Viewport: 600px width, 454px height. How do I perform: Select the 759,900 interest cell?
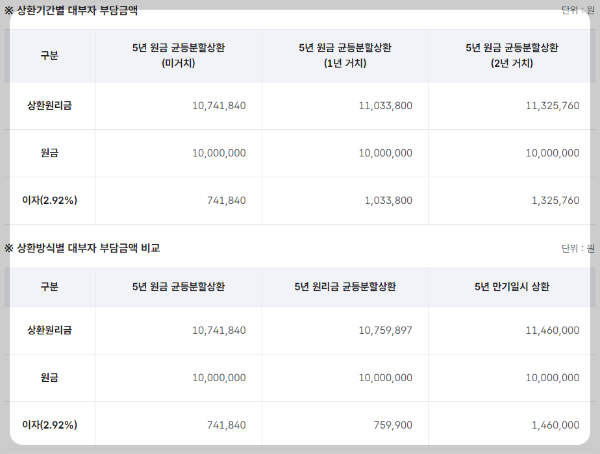393,425
